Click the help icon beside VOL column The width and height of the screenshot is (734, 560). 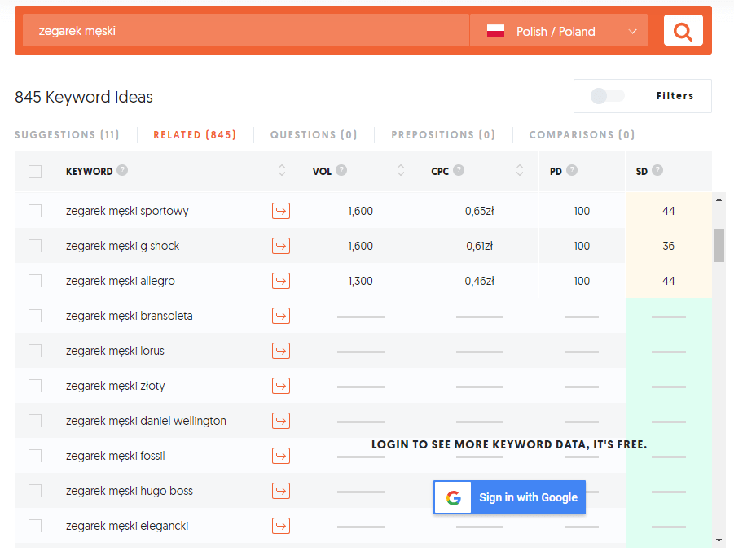340,171
